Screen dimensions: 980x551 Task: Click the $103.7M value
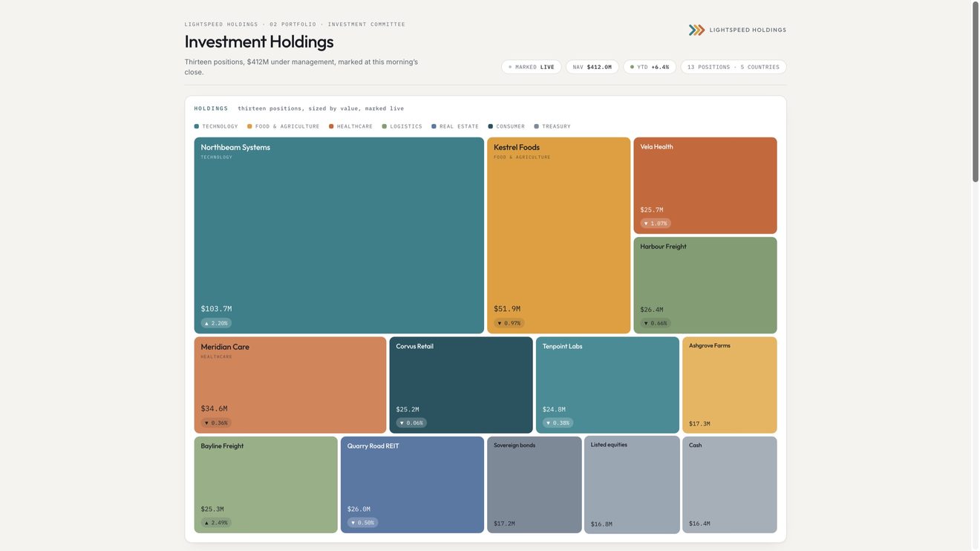tap(216, 309)
